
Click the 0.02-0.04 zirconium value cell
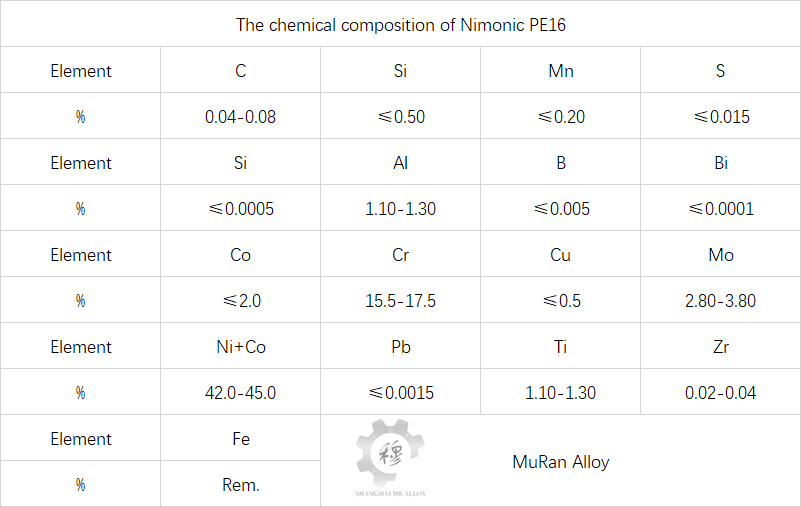pyautogui.click(x=720, y=393)
